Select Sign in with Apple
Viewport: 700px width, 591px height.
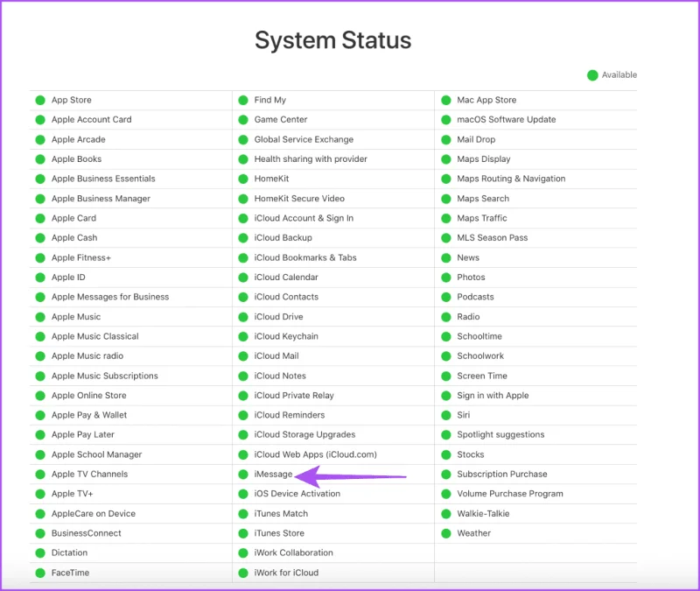(493, 396)
